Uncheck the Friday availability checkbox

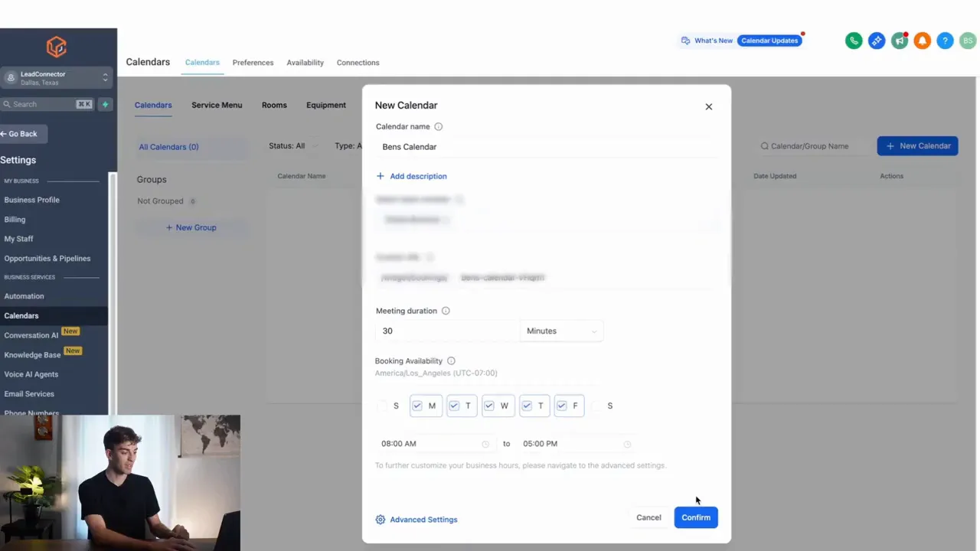[x=561, y=406]
